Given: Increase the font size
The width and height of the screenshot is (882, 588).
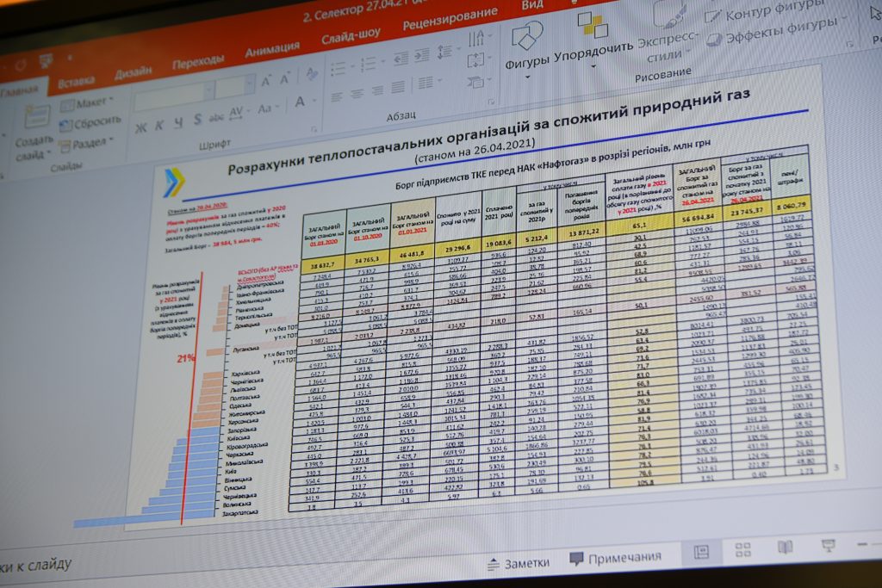Looking at the screenshot, I should point(266,82).
